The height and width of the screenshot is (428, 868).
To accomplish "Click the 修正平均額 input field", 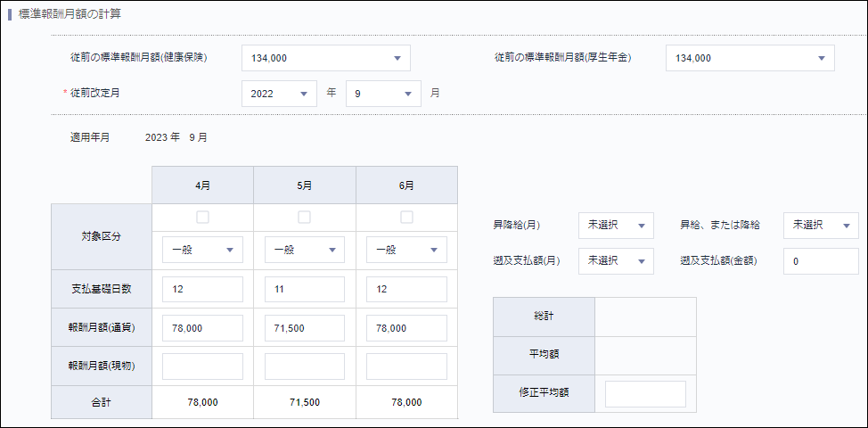I will tap(645, 394).
